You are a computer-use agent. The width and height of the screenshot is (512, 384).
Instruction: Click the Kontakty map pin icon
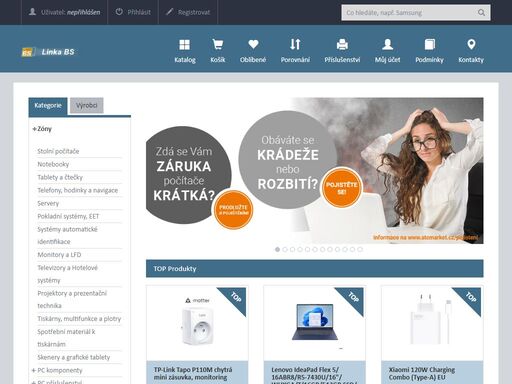(x=471, y=44)
